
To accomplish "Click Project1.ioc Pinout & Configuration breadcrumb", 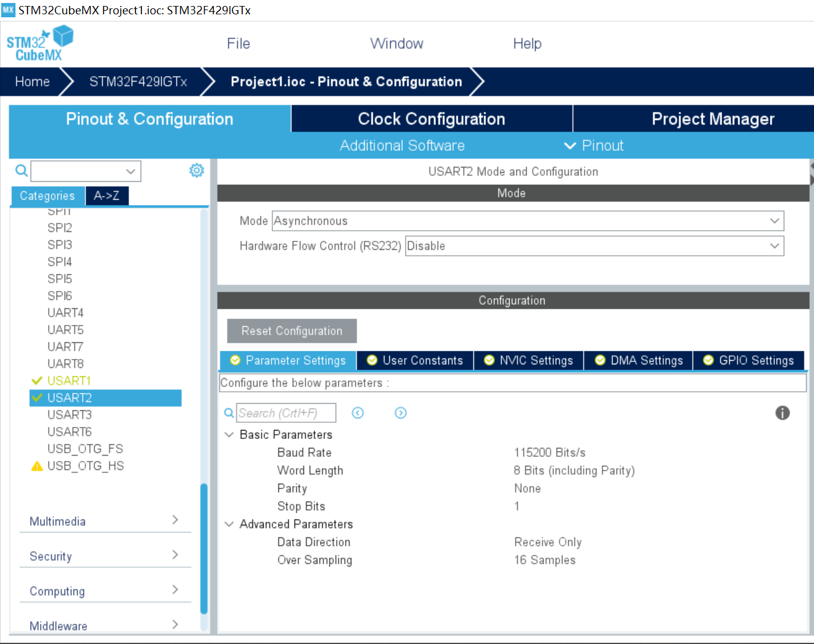I will [346, 82].
